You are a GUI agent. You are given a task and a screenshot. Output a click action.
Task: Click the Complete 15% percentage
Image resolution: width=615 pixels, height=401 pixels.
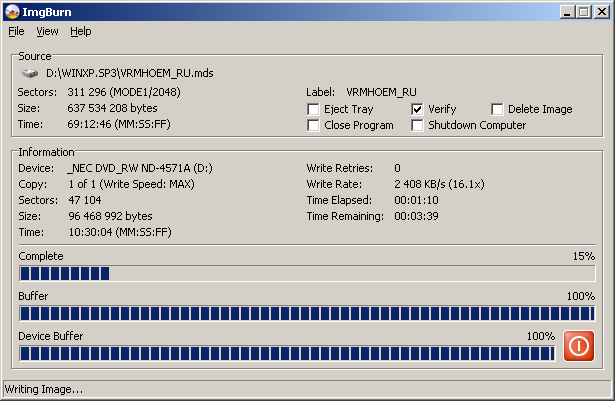click(x=584, y=256)
